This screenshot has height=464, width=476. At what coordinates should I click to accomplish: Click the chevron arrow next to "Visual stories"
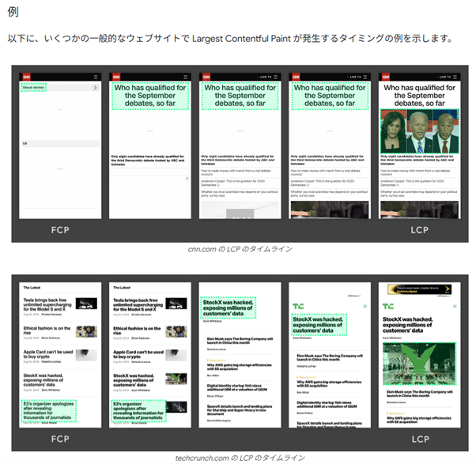click(x=96, y=88)
